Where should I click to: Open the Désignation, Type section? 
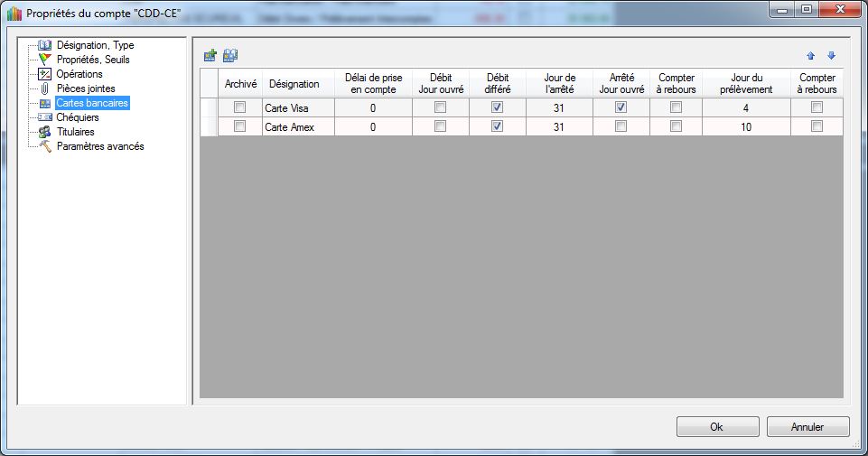95,45
